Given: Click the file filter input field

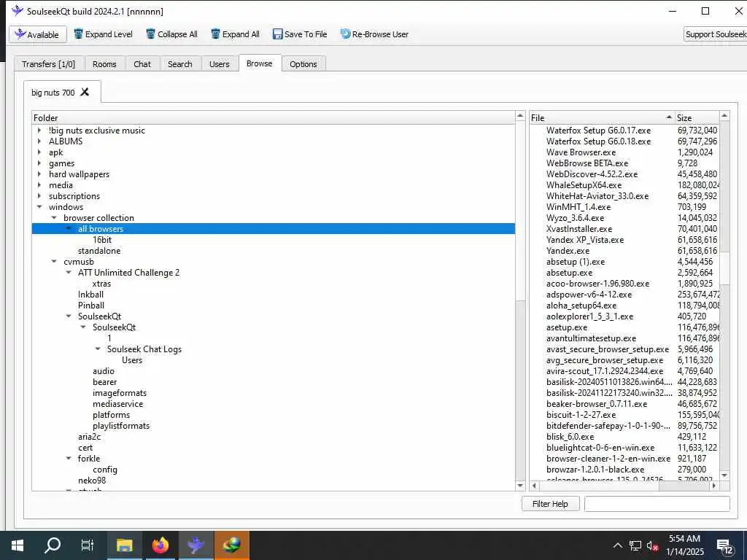Looking at the screenshot, I should coord(657,504).
